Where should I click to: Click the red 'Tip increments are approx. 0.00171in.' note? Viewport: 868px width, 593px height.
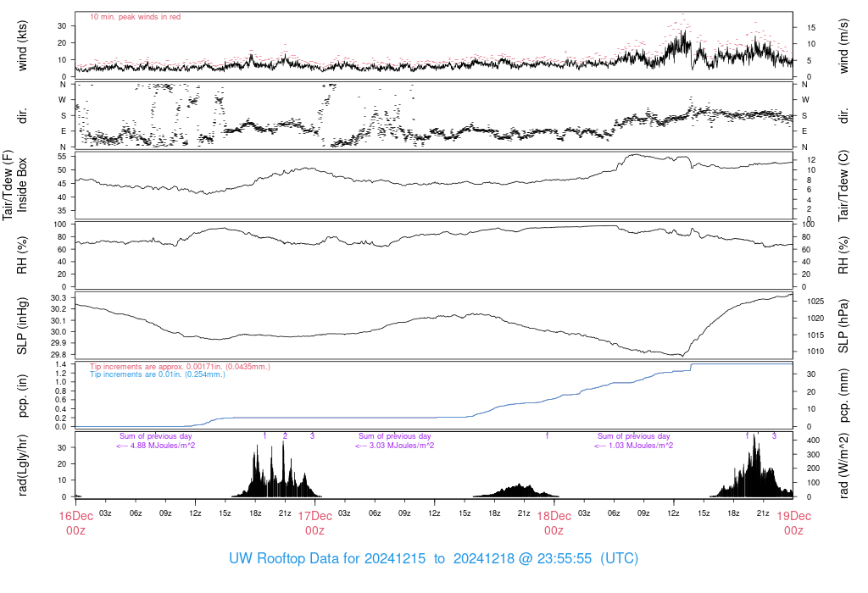pos(180,367)
